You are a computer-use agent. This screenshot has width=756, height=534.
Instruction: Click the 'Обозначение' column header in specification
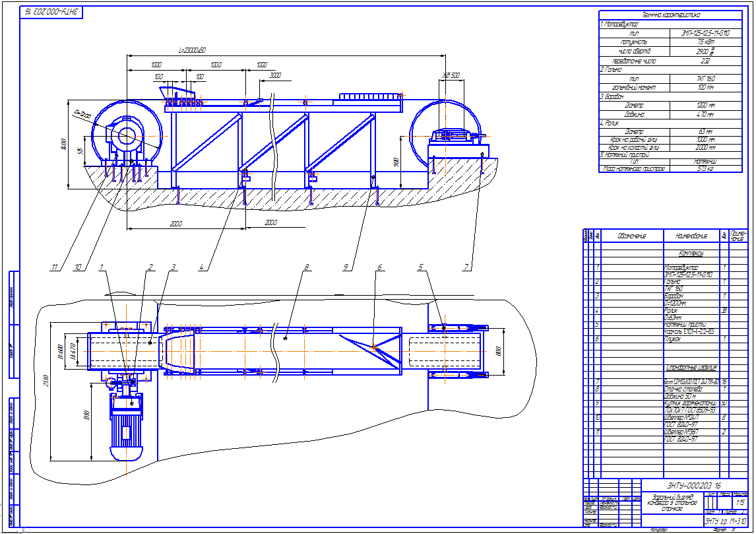point(631,236)
